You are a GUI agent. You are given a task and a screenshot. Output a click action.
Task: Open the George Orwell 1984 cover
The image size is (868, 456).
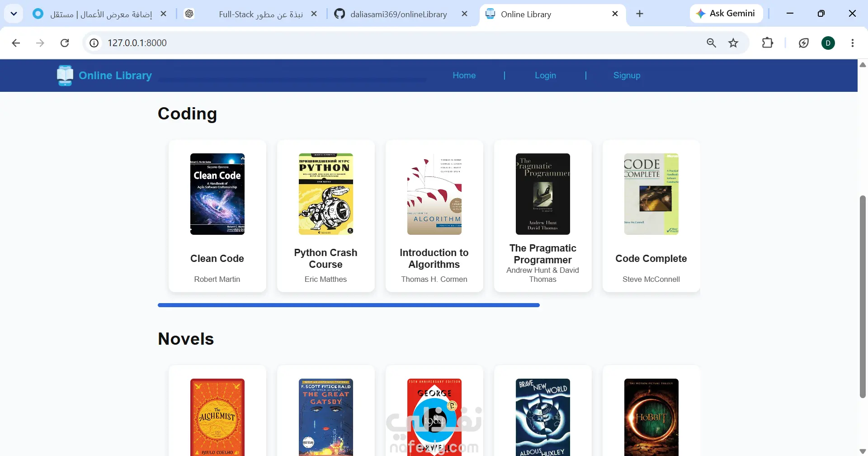pyautogui.click(x=434, y=417)
